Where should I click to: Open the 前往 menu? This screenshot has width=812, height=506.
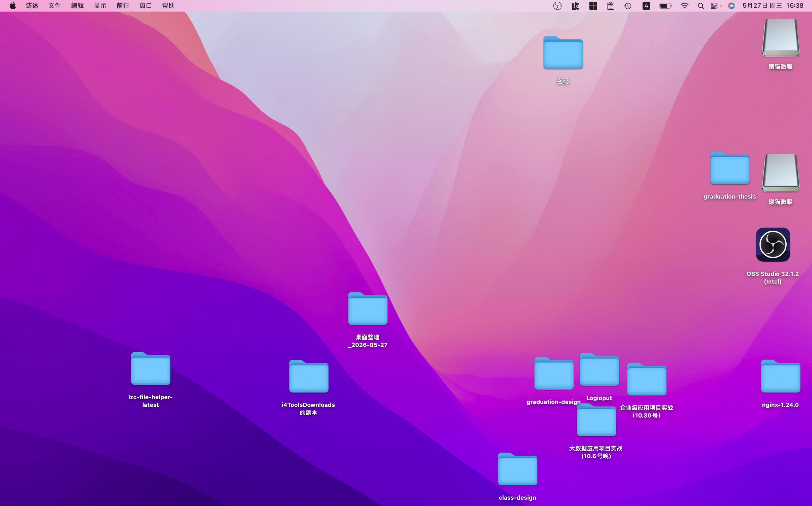tap(123, 6)
